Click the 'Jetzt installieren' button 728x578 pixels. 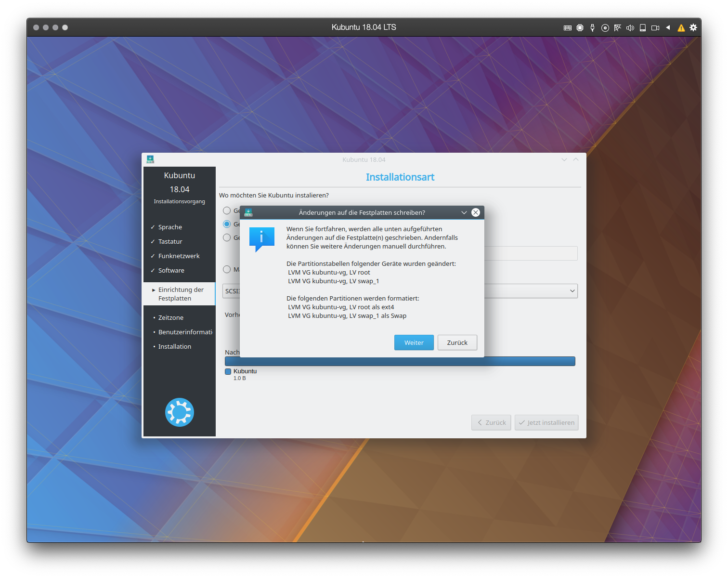click(x=546, y=422)
